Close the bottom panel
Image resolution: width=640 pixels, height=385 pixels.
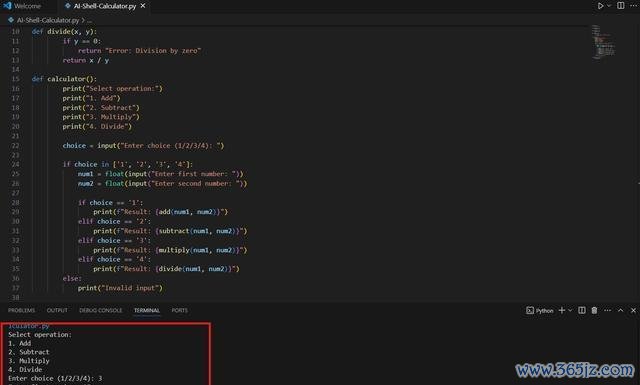point(633,310)
